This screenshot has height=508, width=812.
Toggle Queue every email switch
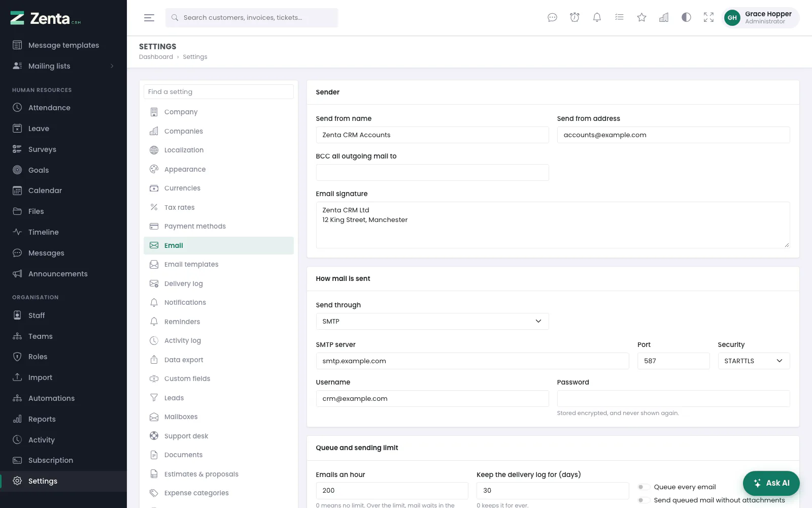644,487
